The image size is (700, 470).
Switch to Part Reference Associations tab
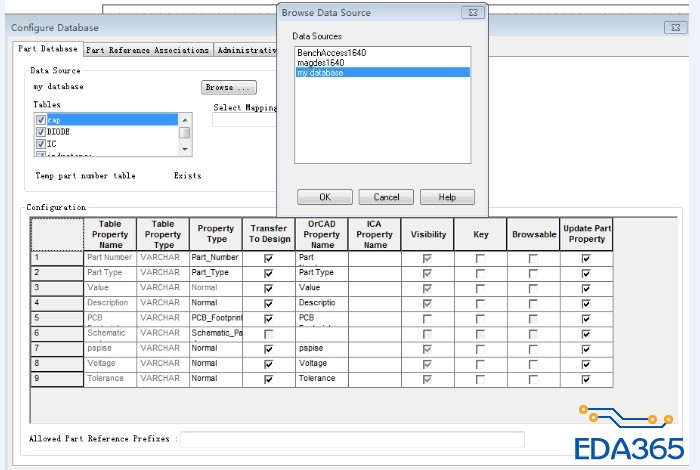[x=148, y=50]
